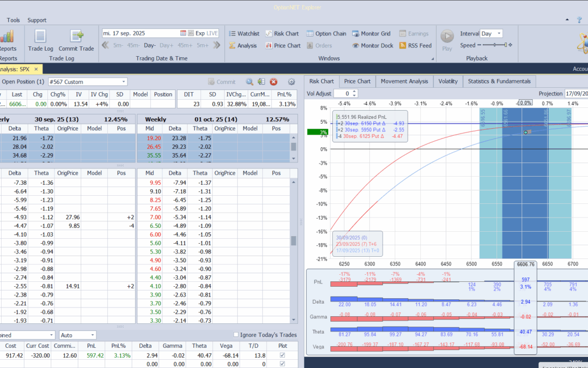Click the upper option chain scrollbar down arrow
This screenshot has width=588, height=368.
(x=293, y=159)
